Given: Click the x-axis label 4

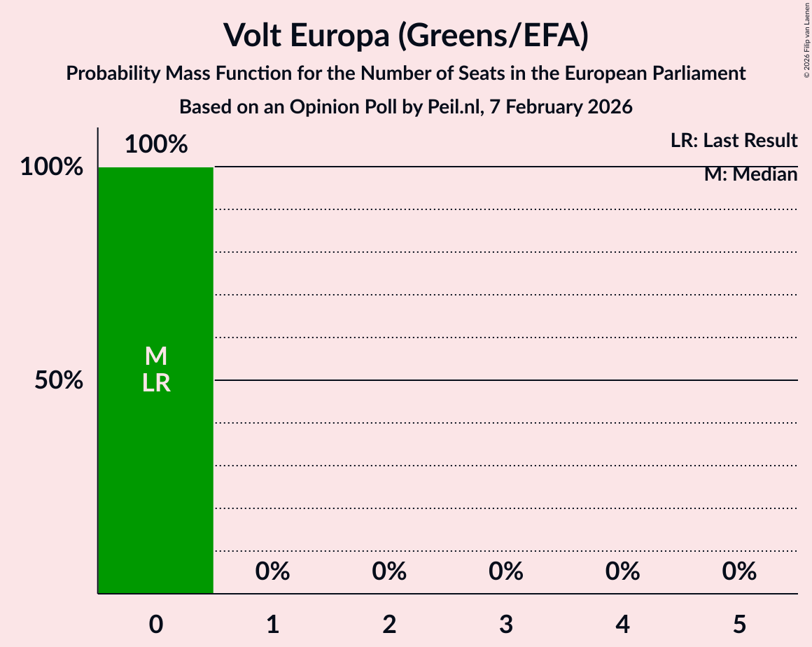Looking at the screenshot, I should [622, 624].
